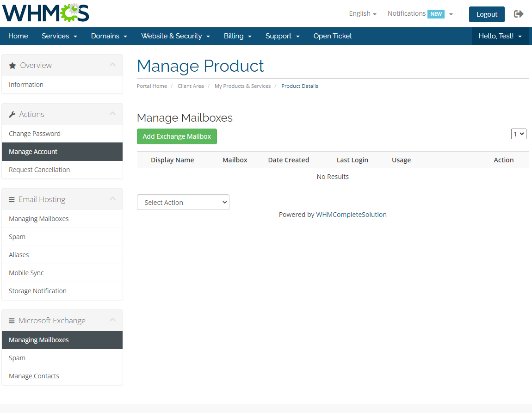Image resolution: width=532 pixels, height=413 pixels.
Task: Collapse the Overview panel chevron
Action: tap(112, 64)
